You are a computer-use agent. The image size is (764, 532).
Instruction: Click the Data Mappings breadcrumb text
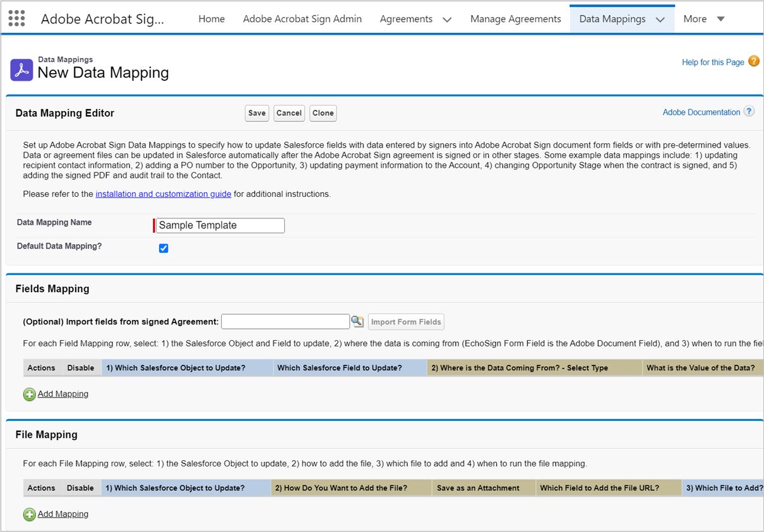click(66, 59)
